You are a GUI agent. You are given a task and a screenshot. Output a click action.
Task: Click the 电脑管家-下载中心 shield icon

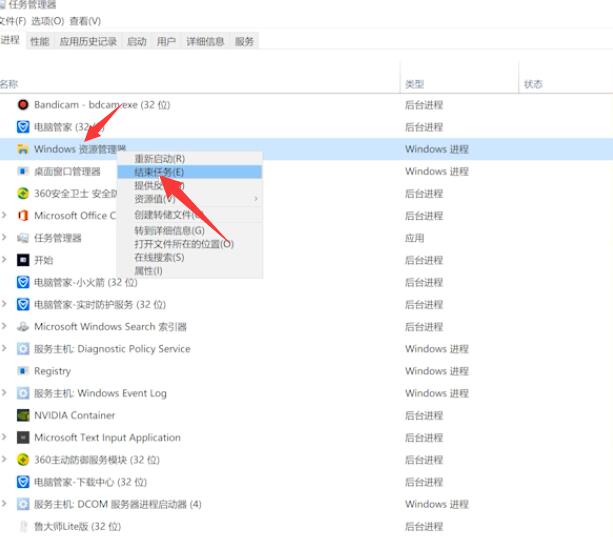pyautogui.click(x=23, y=482)
